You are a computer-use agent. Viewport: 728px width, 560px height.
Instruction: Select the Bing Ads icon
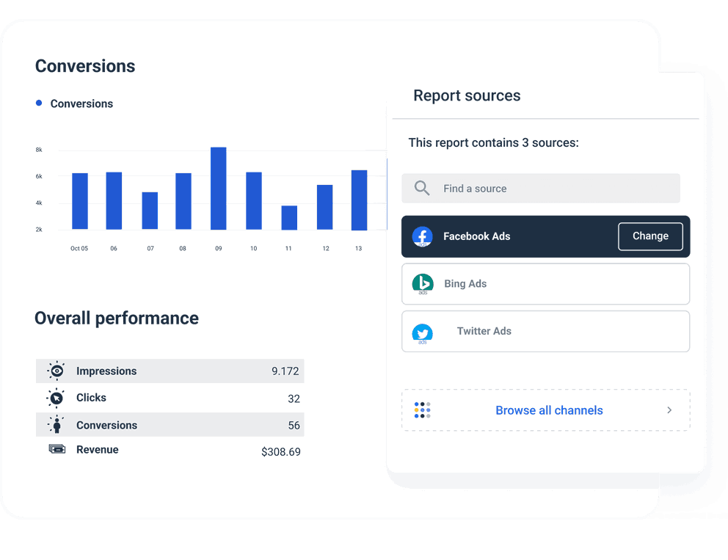(x=422, y=284)
